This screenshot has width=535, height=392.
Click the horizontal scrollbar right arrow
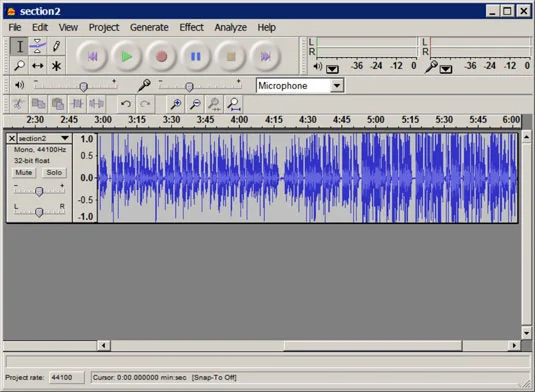(514, 346)
